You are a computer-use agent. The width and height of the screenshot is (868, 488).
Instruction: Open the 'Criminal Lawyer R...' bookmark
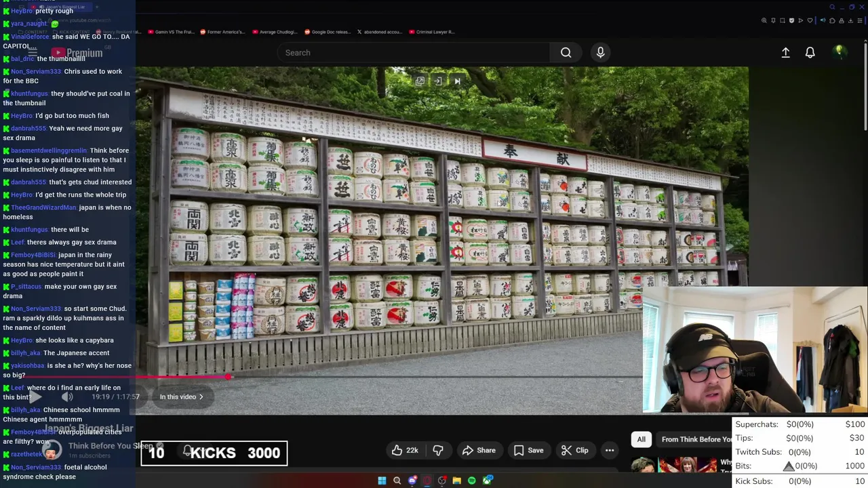point(431,32)
